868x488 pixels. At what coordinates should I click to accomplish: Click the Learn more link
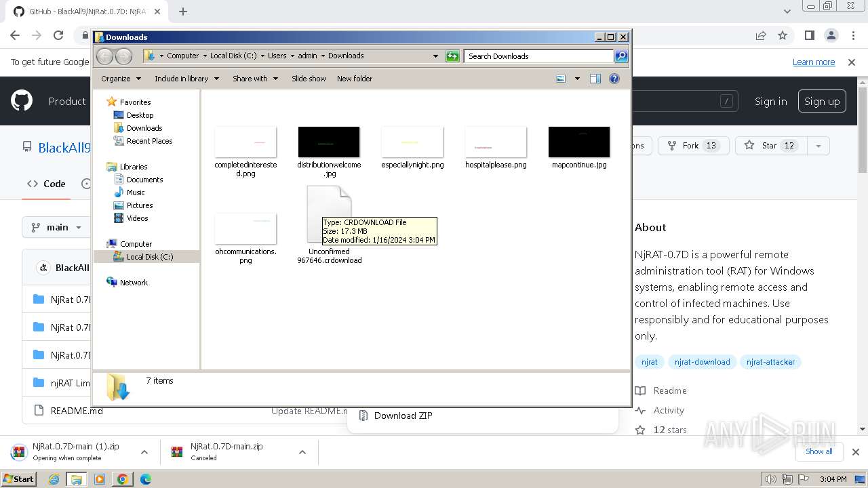[x=814, y=62]
